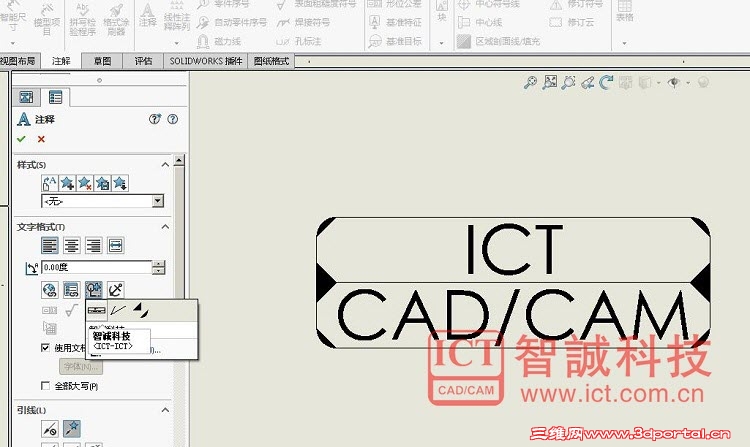This screenshot has height=447, width=750.
Task: Choose the no-leader icon under 引线
Action: [x=50, y=429]
